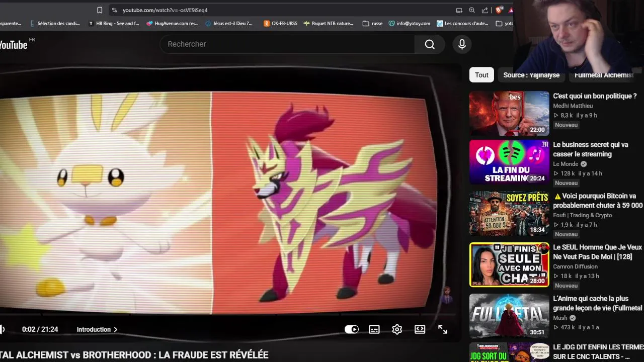This screenshot has height=362, width=644.
Task: Open channel 'Le Monde'
Action: (x=566, y=164)
